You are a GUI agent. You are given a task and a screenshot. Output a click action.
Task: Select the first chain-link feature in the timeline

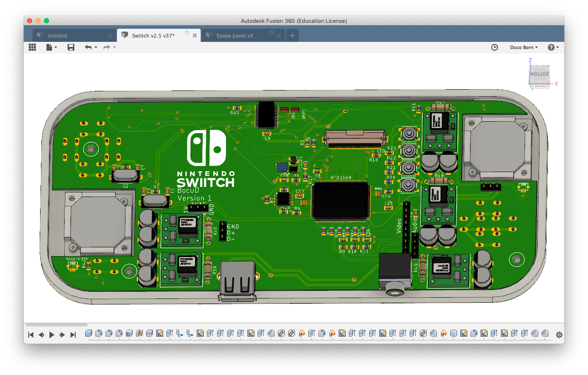tap(281, 333)
